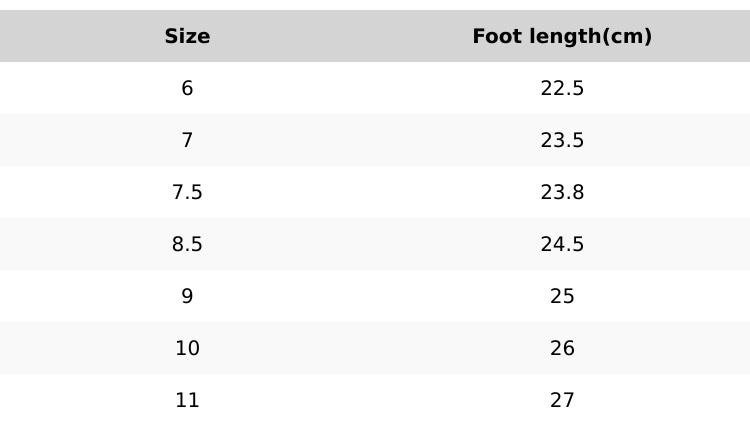Screen dimensions: 750x426
Task: Select the size 7.5 cell
Action: [187, 193]
